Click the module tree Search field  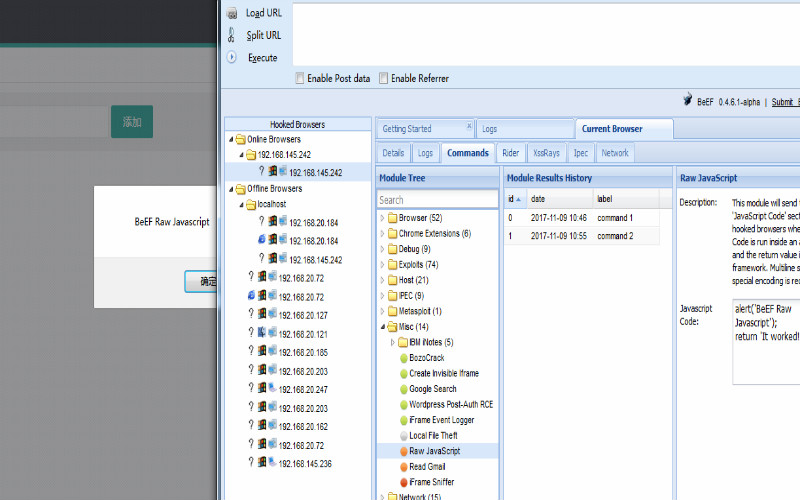(437, 200)
